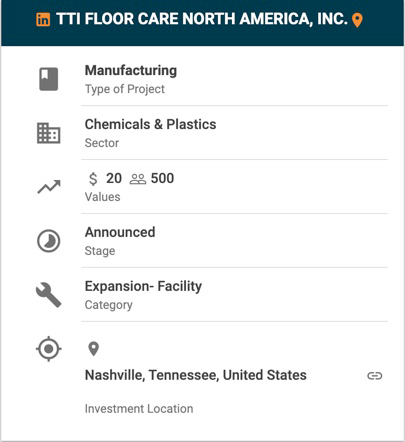Open the chain link icon beside Nashville
Viewport: 405px width, 442px height.
(374, 376)
